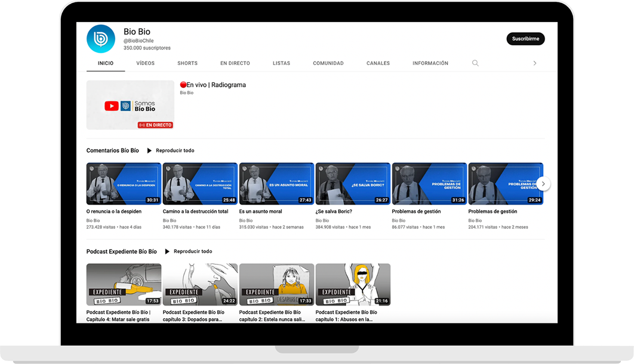Switch to the VÍDEOS tab
The image size is (634, 364).
145,63
